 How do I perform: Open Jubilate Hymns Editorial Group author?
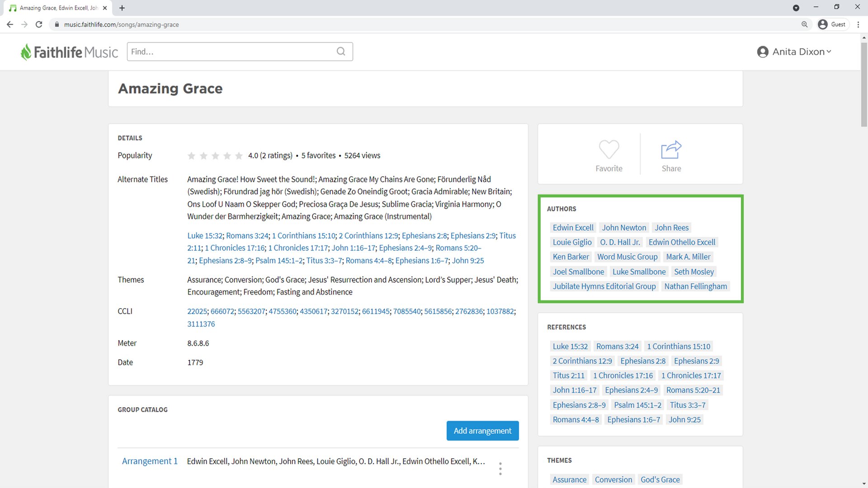click(x=604, y=286)
